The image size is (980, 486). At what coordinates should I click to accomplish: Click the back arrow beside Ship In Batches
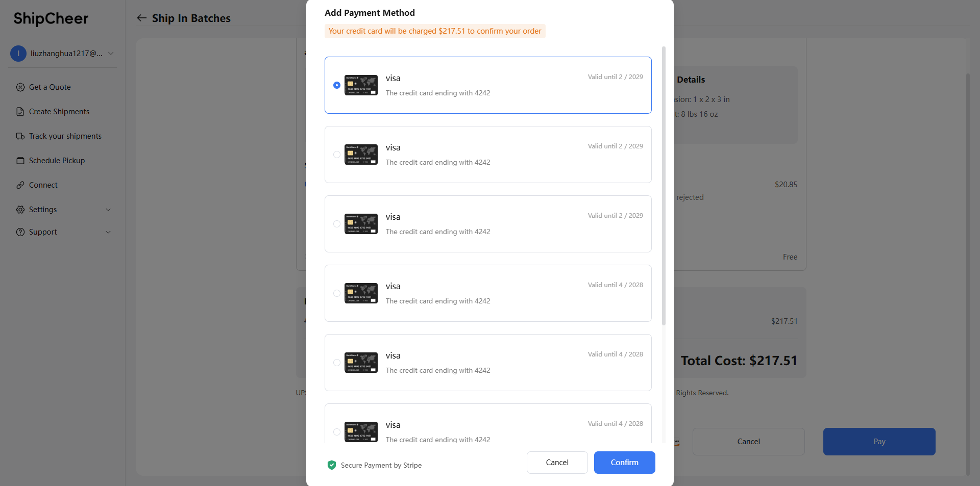tap(141, 18)
